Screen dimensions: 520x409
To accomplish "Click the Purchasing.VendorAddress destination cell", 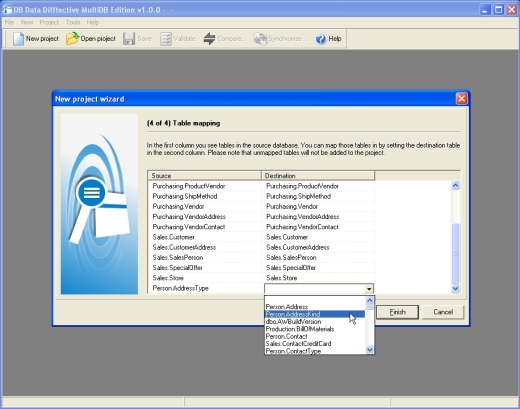I will pyautogui.click(x=318, y=217).
